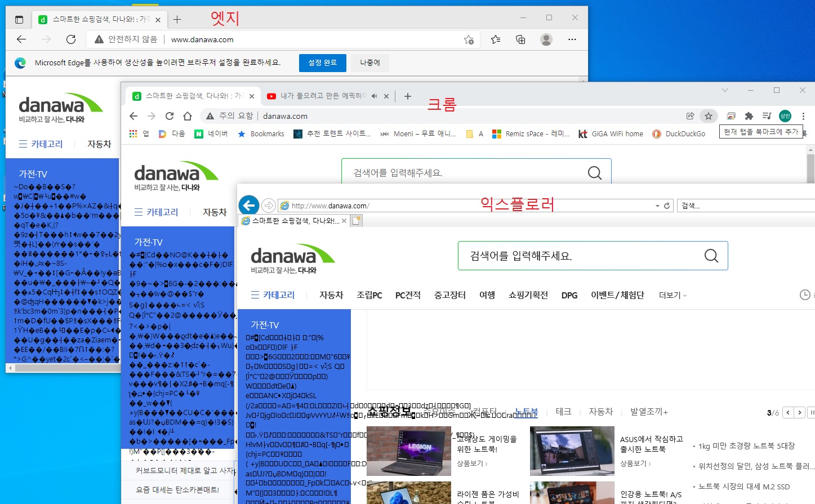
Task: Open the Chrome profile avatar
Action: [785, 116]
